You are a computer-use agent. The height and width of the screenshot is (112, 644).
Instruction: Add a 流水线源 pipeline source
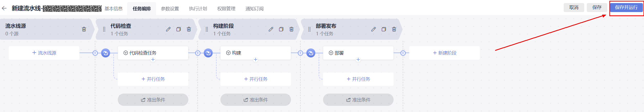(44, 53)
